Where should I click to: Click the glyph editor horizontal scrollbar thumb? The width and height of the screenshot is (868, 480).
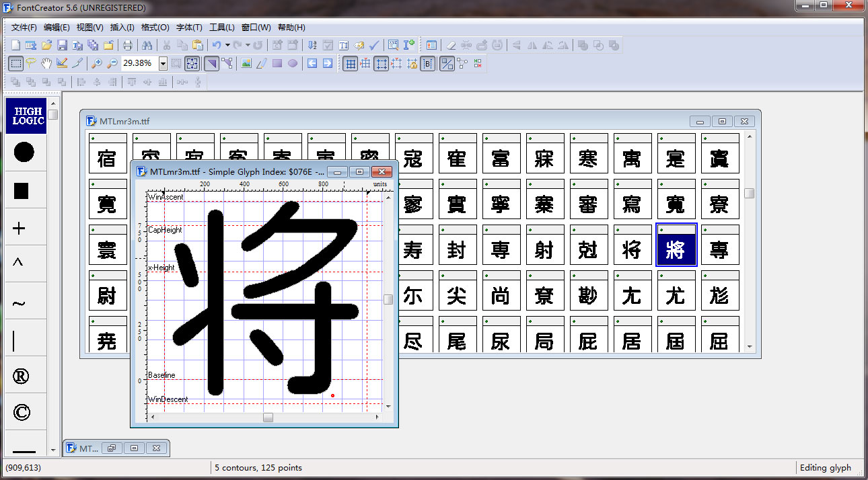coord(268,417)
